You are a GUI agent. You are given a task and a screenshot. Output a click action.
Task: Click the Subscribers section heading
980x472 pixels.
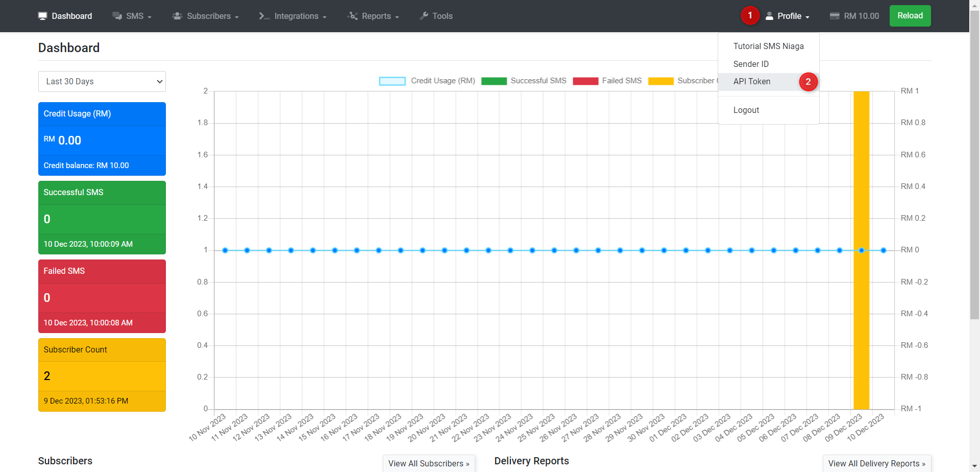click(x=65, y=461)
